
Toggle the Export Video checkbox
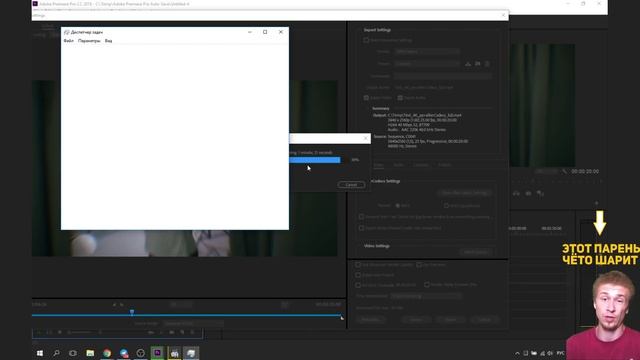[366, 98]
